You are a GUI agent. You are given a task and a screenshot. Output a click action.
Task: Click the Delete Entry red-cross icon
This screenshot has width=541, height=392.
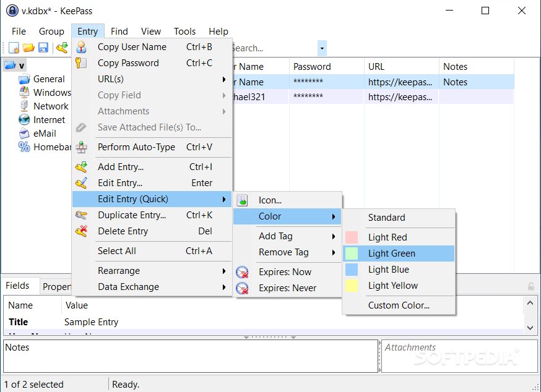(x=82, y=231)
